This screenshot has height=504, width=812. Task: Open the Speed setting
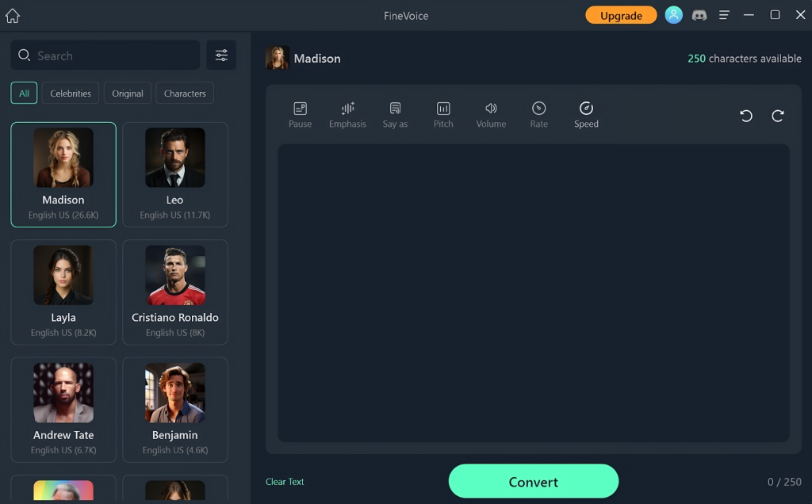point(586,115)
